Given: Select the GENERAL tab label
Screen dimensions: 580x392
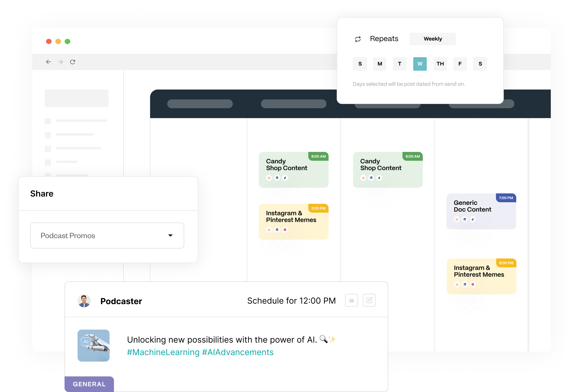Looking at the screenshot, I should pyautogui.click(x=89, y=384).
